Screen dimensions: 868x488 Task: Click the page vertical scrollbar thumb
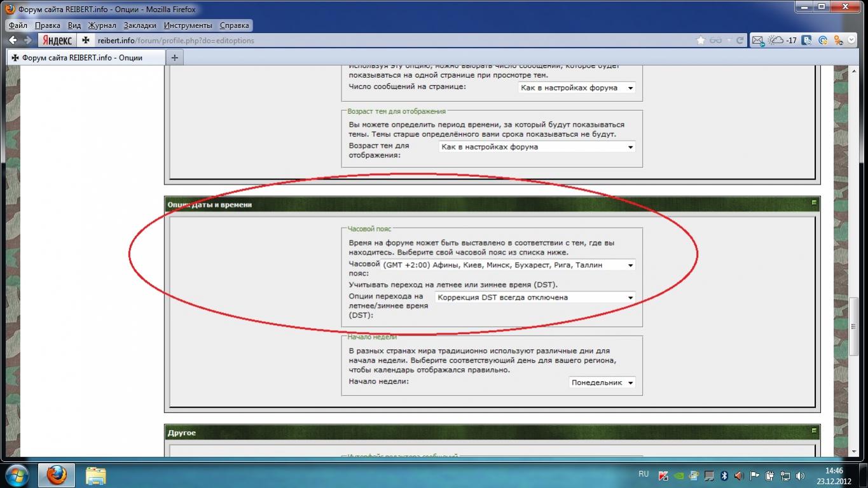(x=853, y=326)
